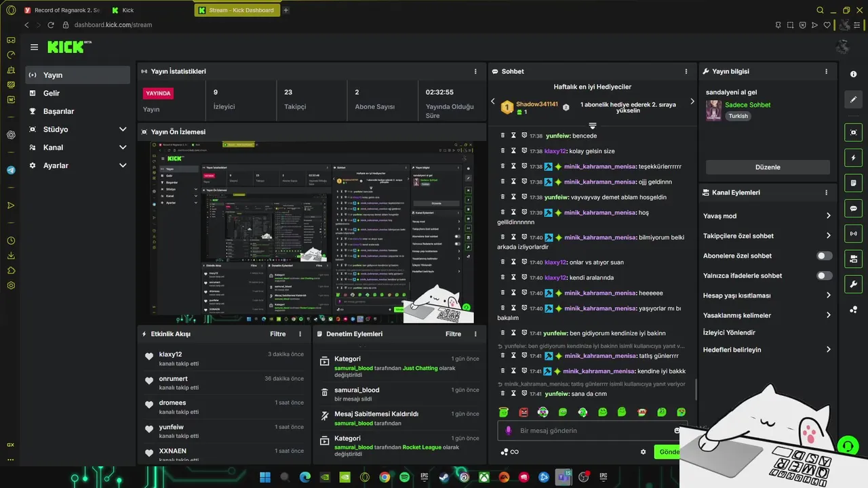Open a new browser tab
Viewport: 868px width, 488px height.
pos(285,10)
